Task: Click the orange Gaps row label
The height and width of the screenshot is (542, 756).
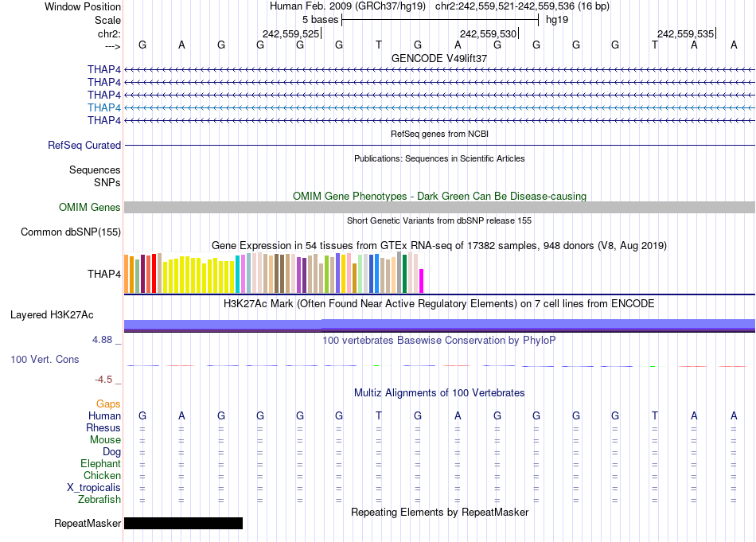Action: 108,404
